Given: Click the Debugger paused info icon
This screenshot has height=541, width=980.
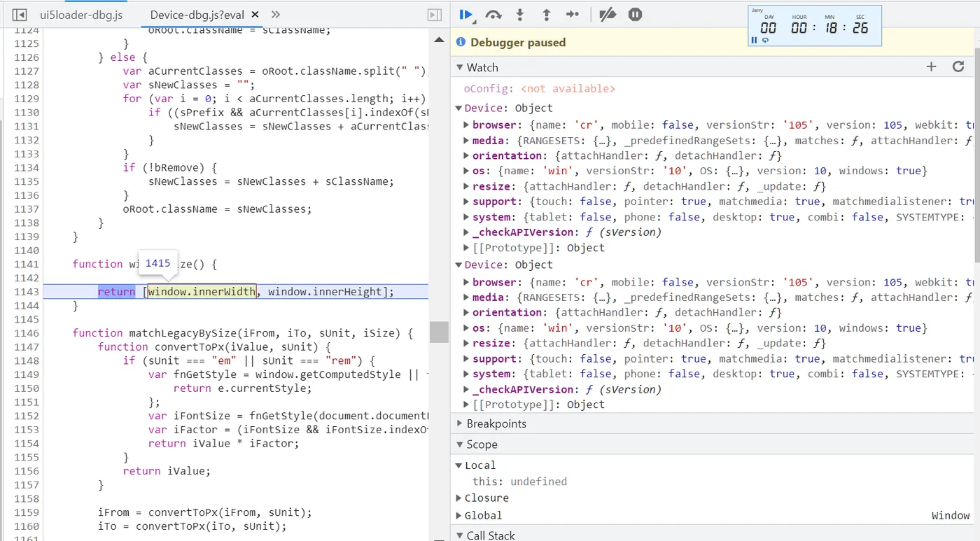Looking at the screenshot, I should [x=461, y=42].
